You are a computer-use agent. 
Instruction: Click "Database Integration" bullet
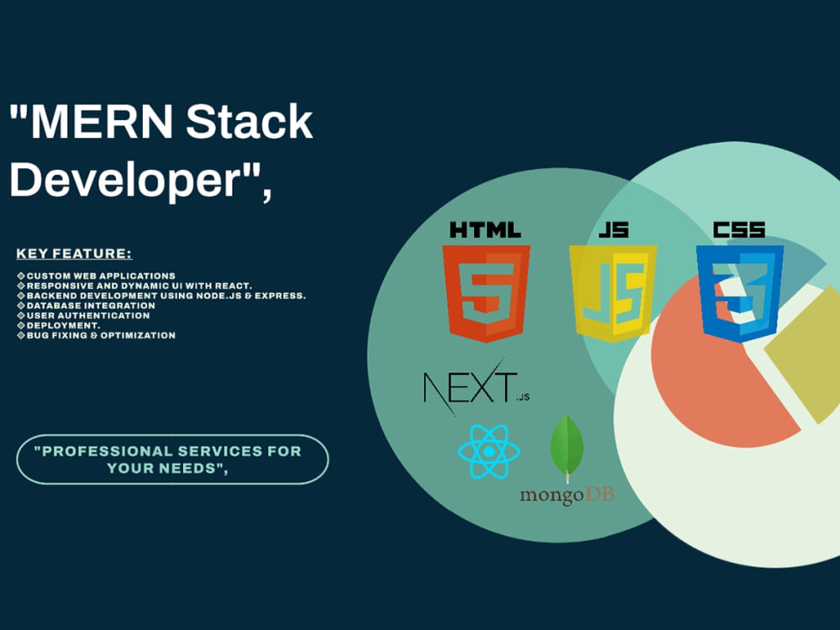coord(87,306)
